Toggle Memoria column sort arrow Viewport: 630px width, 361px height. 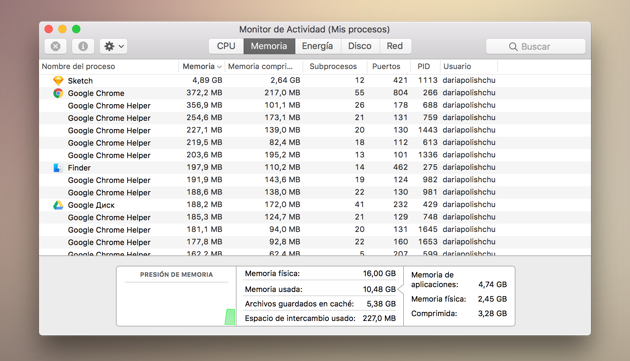(x=219, y=67)
